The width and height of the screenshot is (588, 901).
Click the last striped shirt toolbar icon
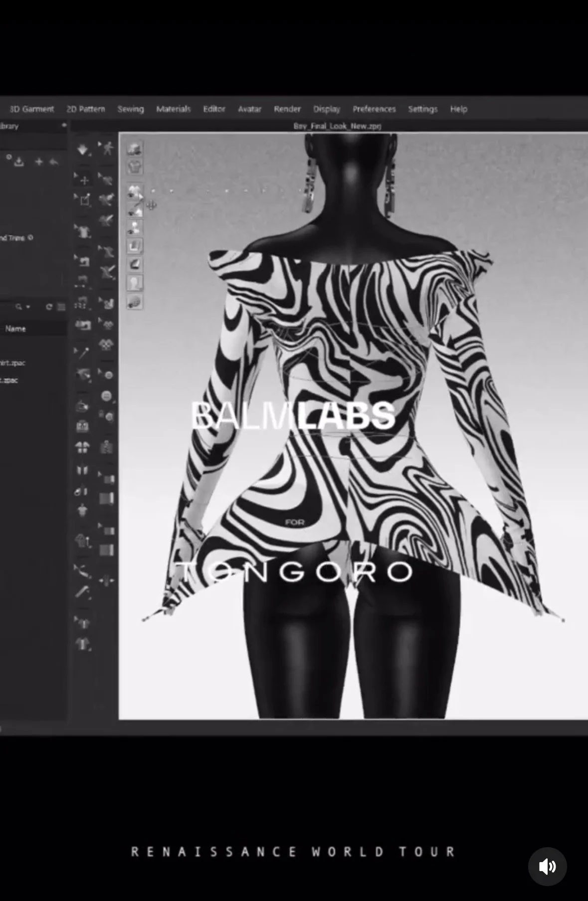pyautogui.click(x=82, y=644)
